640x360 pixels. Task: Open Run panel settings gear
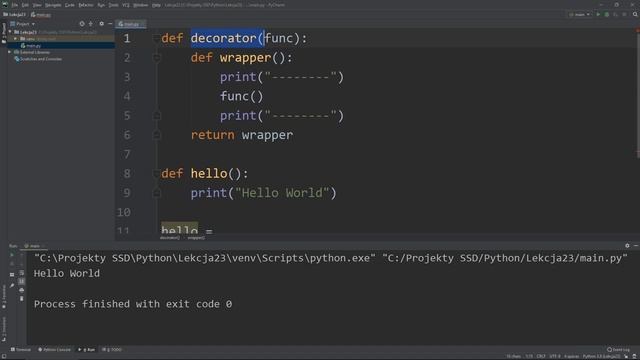pos(627,246)
